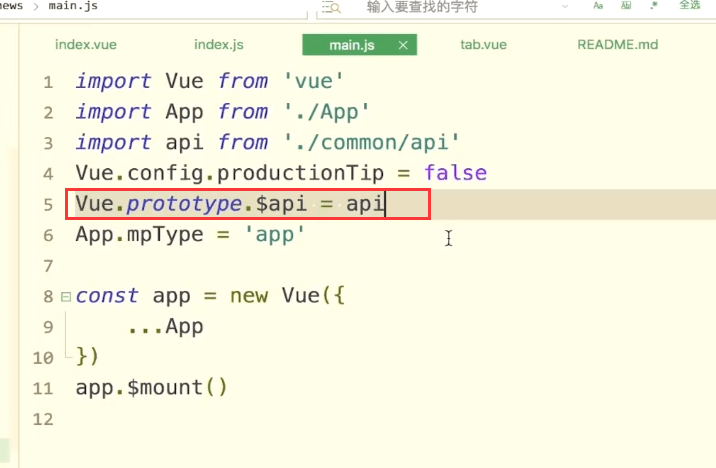Click productionTip on line 4
The height and width of the screenshot is (468, 716).
pos(300,174)
